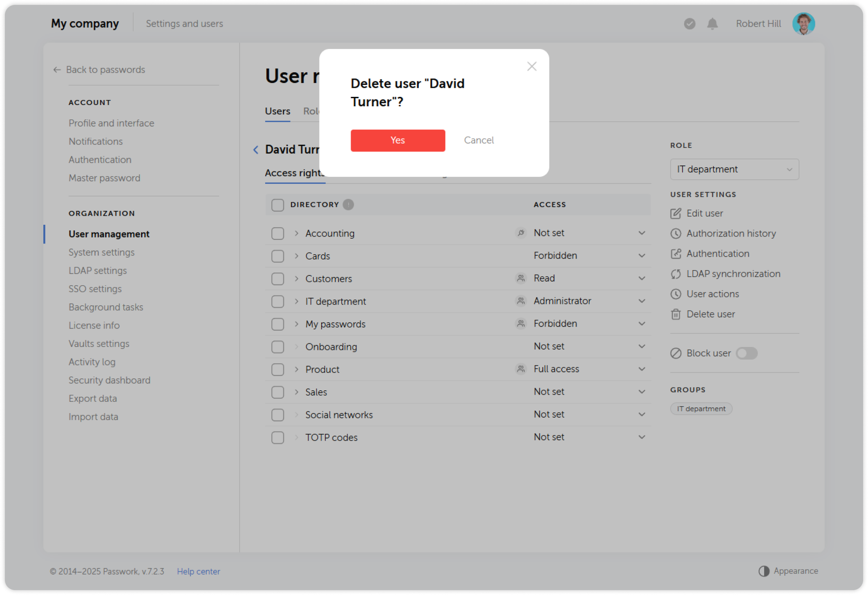Click Robert Hill's profile avatar

803,23
